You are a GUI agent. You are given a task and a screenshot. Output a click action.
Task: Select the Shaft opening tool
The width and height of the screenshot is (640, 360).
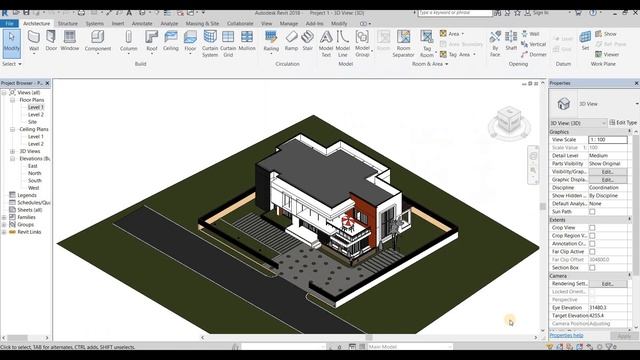[x=511, y=41]
